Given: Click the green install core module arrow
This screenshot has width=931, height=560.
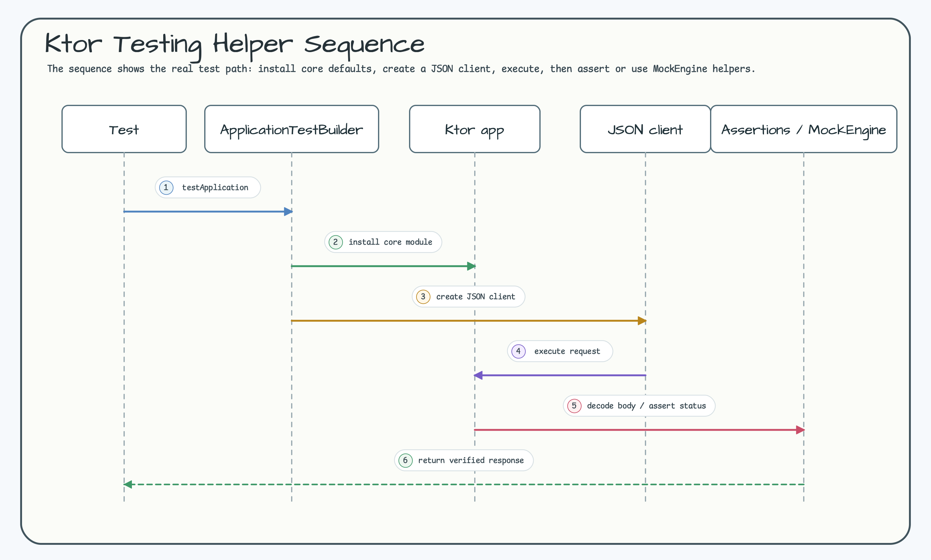Looking at the screenshot, I should pyautogui.click(x=383, y=266).
